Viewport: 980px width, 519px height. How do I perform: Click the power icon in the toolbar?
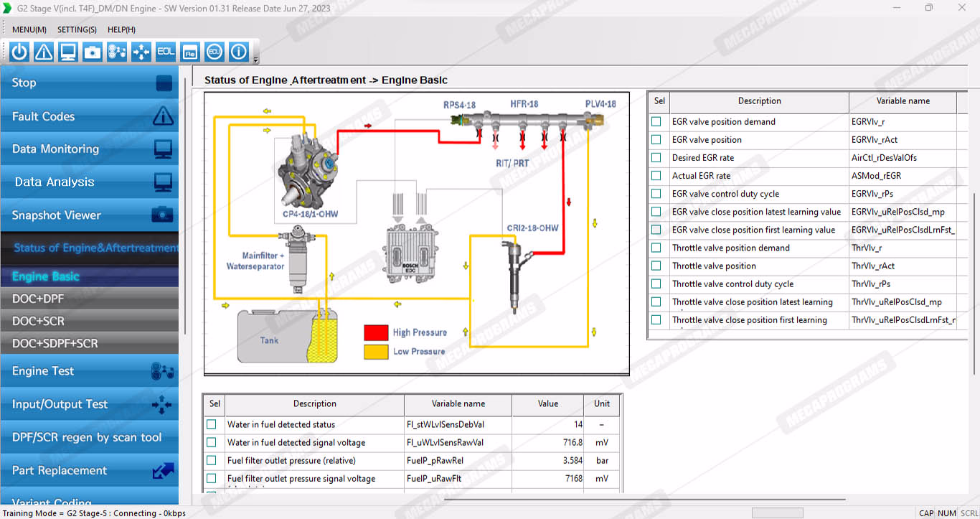pyautogui.click(x=19, y=52)
